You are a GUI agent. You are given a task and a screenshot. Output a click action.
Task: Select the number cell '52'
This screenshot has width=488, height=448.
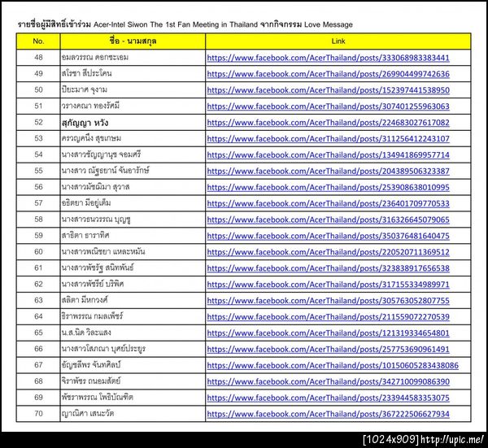click(x=38, y=122)
